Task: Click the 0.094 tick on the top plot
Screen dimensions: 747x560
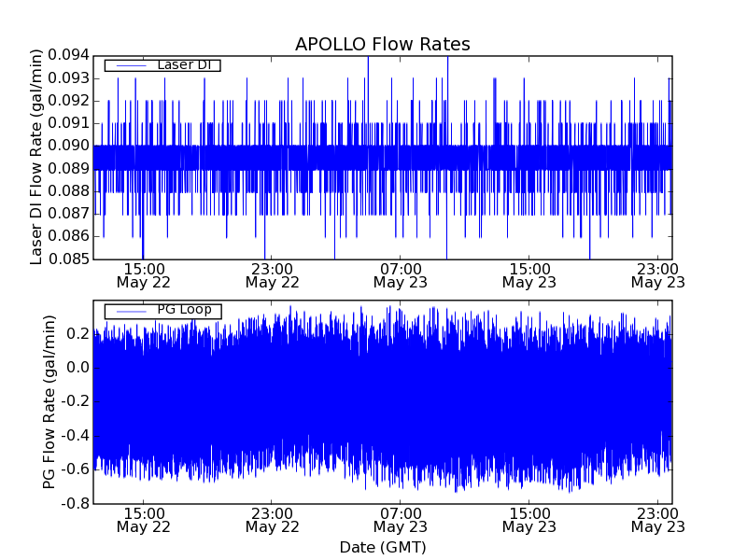Action: 64,56
